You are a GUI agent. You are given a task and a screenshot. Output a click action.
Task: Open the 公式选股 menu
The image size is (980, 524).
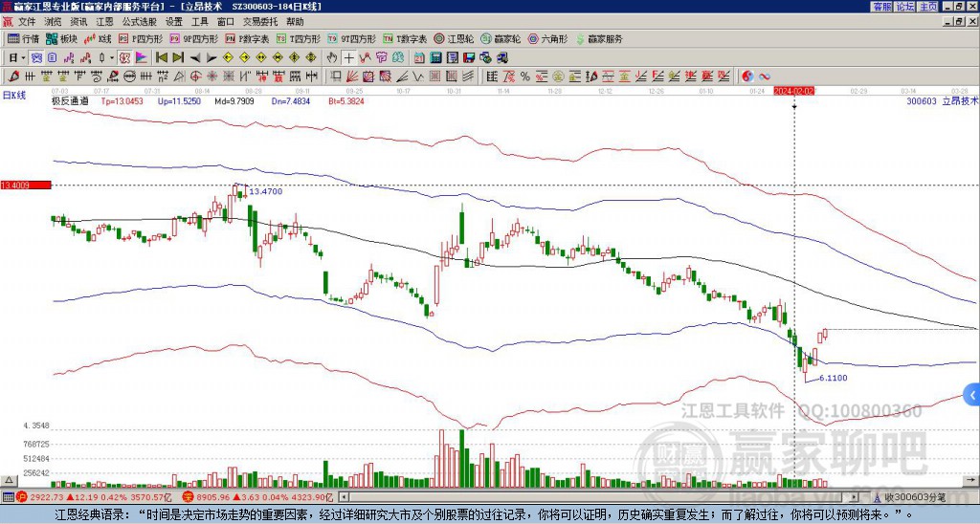(140, 22)
